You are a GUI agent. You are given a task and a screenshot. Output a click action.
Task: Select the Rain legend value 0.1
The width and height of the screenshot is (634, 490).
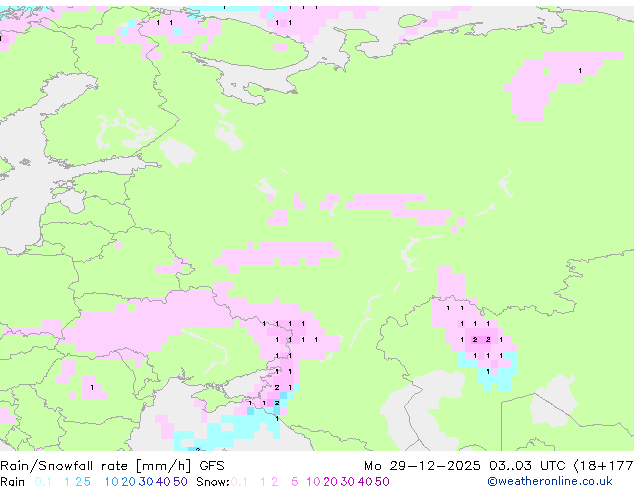[43, 482]
